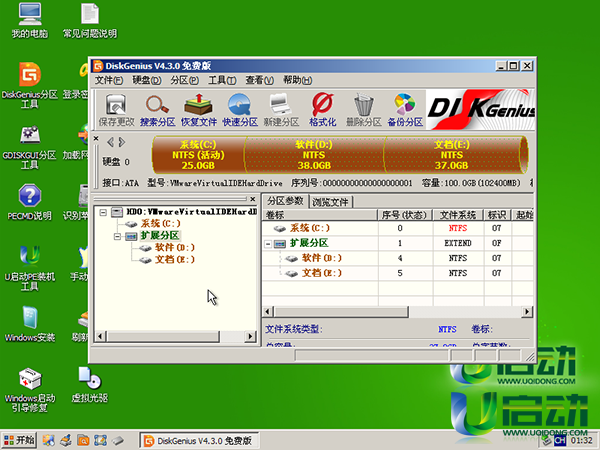
Task: Open the 查看(V) menu
Action: click(259, 80)
